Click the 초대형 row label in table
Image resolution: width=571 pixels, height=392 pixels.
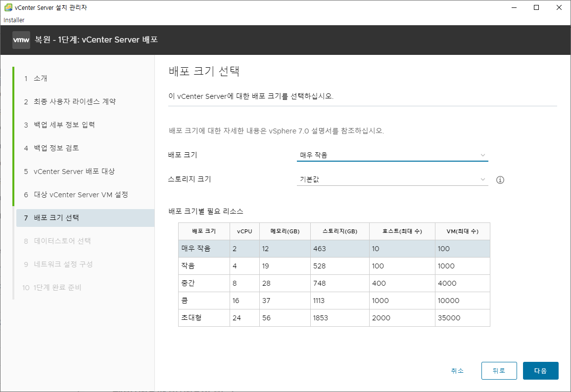[191, 318]
